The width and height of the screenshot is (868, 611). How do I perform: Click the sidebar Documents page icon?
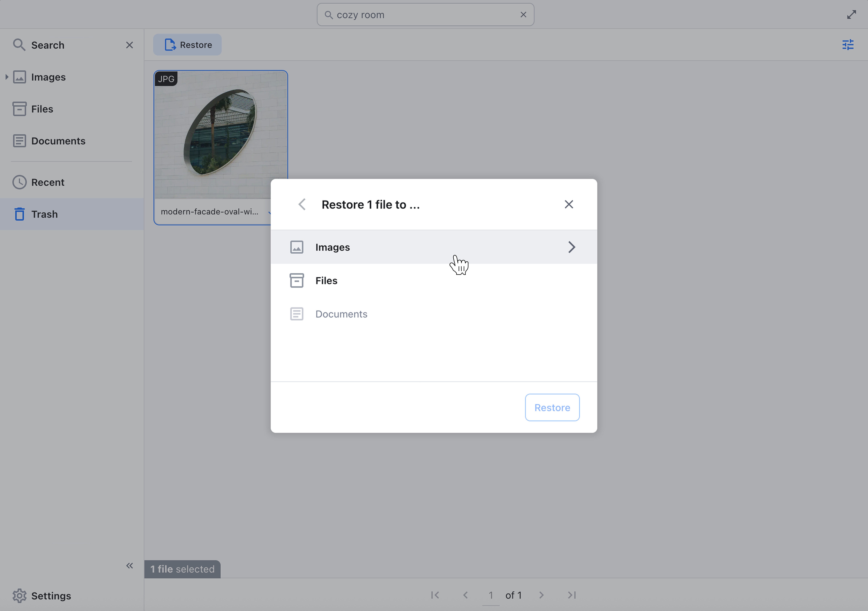click(x=20, y=141)
